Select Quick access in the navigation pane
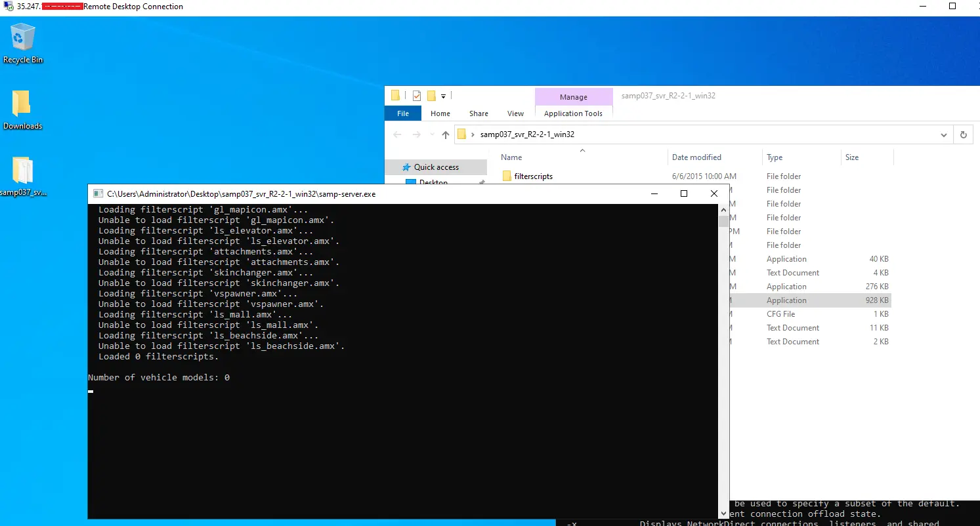Screen dimensions: 980x526 (x=437, y=167)
